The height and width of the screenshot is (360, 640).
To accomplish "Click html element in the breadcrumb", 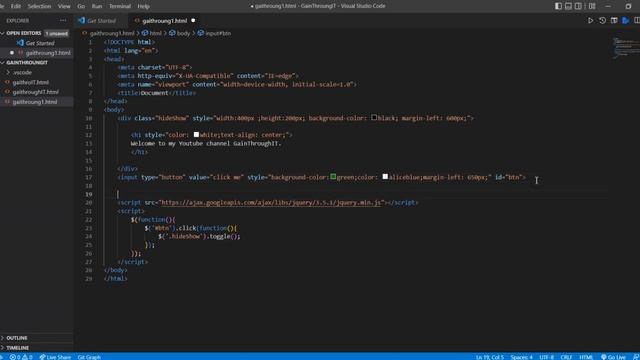I will pyautogui.click(x=155, y=33).
